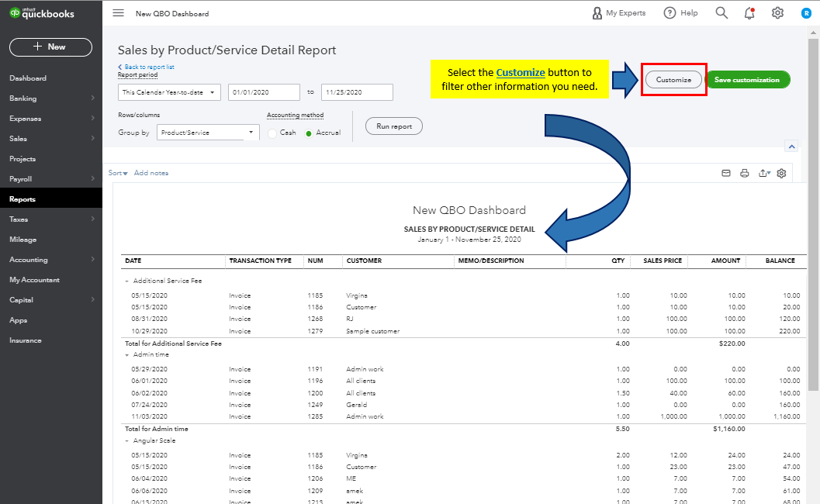Screen dimensions: 820x504
Task: Click customer name Gerald
Action: click(x=357, y=405)
